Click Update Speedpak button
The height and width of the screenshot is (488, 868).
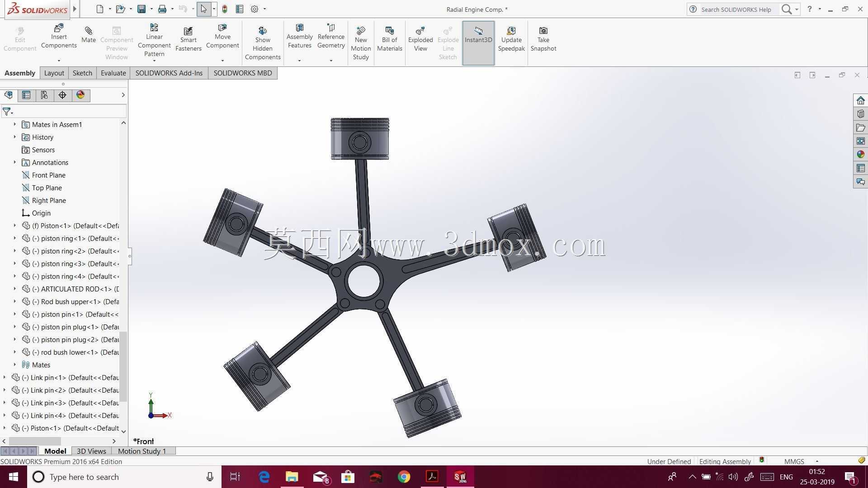pos(511,39)
